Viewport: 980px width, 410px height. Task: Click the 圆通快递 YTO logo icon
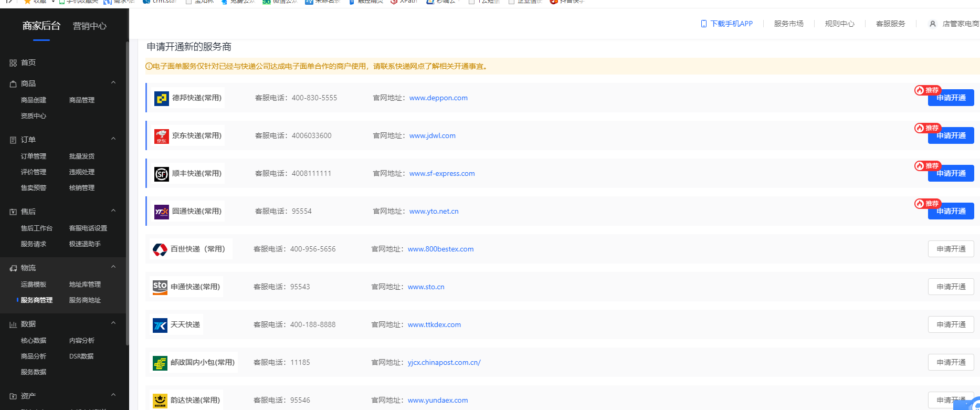pos(162,212)
